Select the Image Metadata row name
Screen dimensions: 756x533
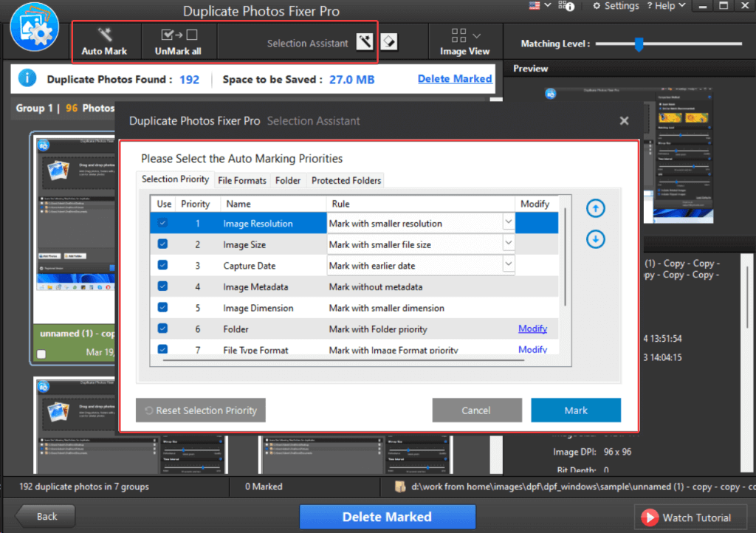pos(255,286)
